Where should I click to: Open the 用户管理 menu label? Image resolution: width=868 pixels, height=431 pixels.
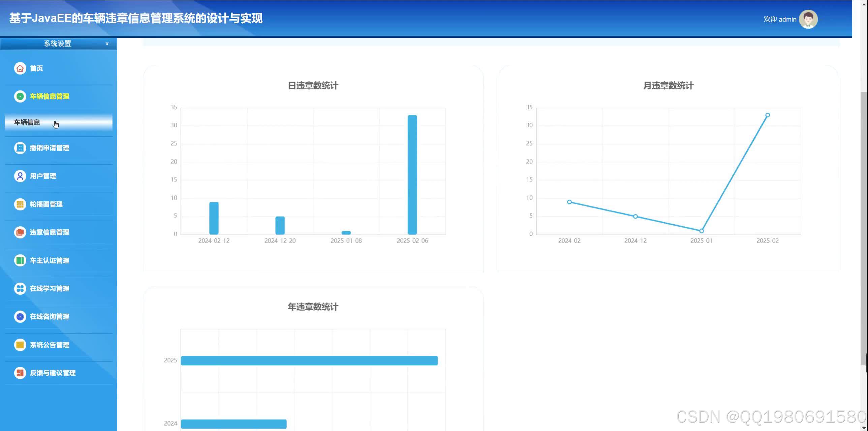43,176
